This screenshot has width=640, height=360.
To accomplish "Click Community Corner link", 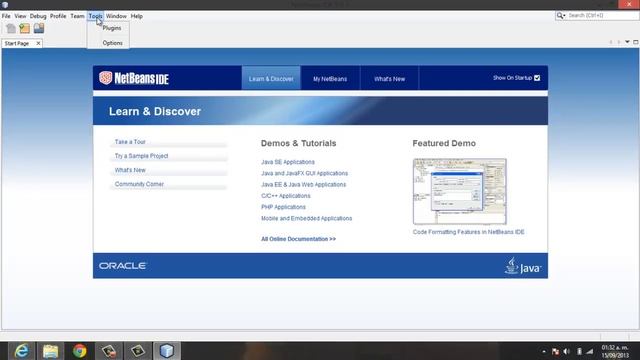I will 139,184.
